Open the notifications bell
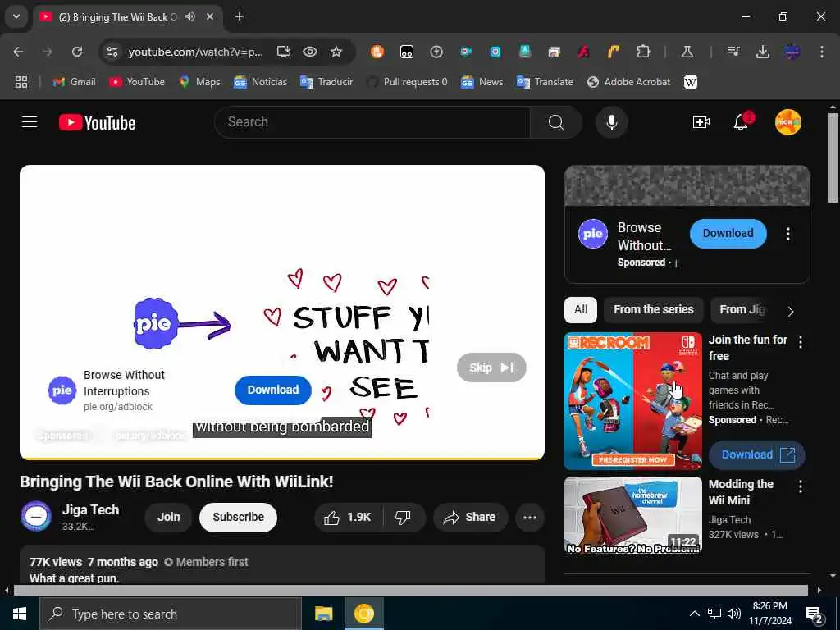840x630 pixels. tap(741, 122)
